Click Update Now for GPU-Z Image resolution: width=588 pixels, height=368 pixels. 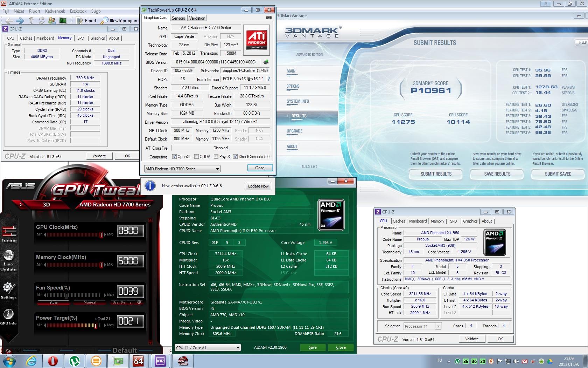tap(258, 186)
